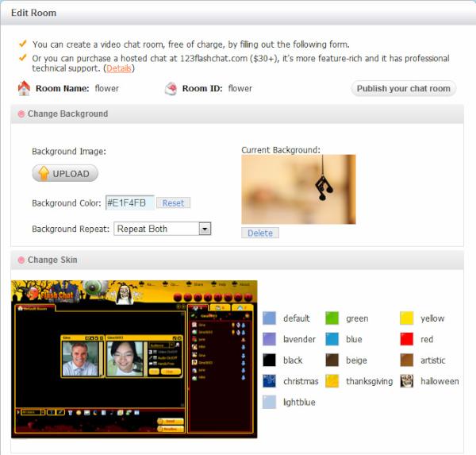This screenshot has width=476, height=455.
Task: Click the 'lightblue' skin label
Action: tap(299, 402)
